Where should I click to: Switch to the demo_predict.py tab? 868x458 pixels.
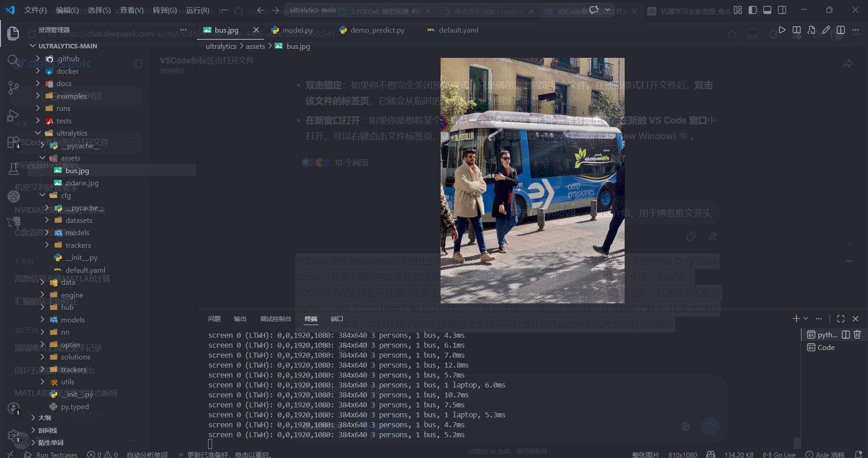pos(377,30)
